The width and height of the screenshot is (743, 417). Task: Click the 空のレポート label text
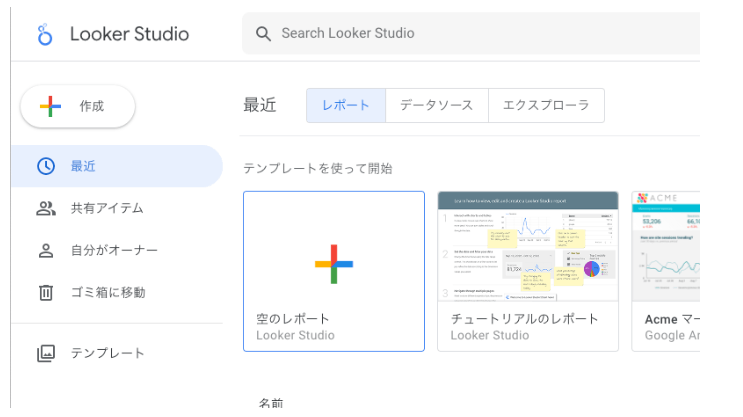[x=293, y=319]
